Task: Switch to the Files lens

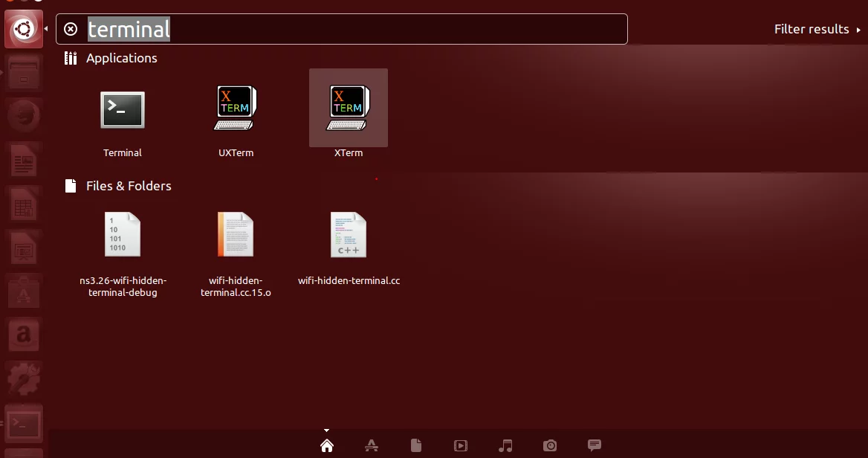Action: tap(416, 445)
